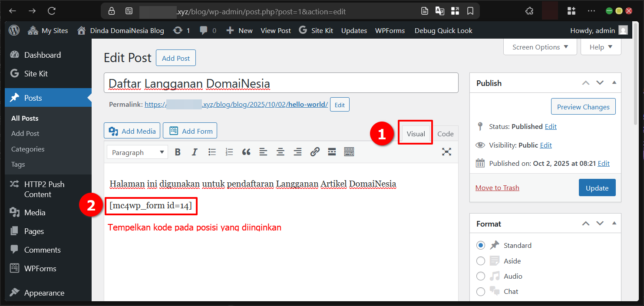Move this post to Trash
Screen dimensions: 644x306
[497, 188]
